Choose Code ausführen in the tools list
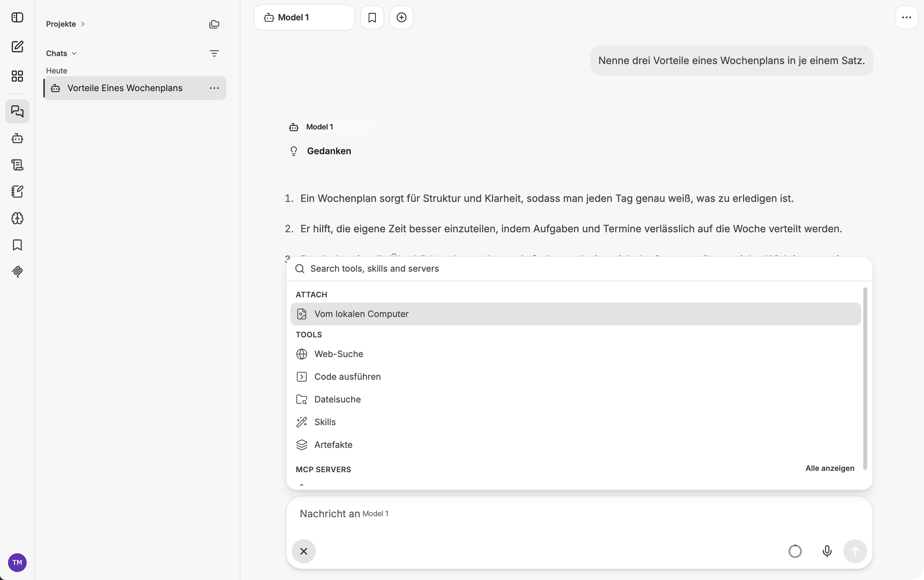This screenshot has width=924, height=580. [x=575, y=377]
